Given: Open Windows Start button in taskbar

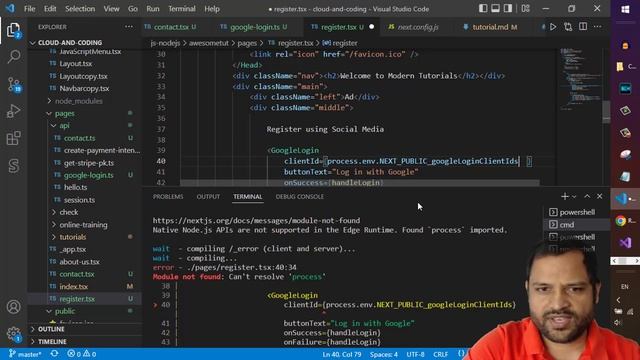Looking at the screenshot, I should 625,9.
